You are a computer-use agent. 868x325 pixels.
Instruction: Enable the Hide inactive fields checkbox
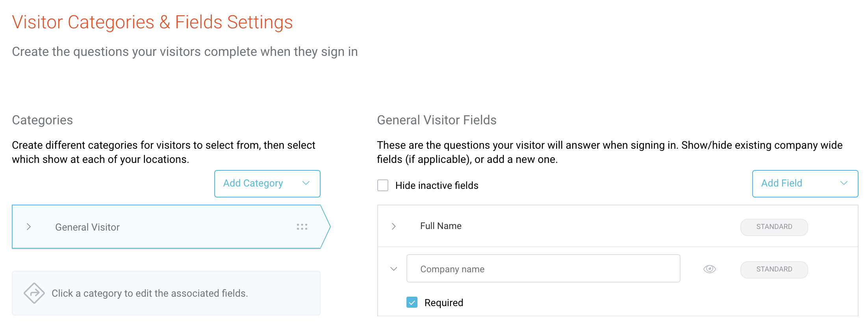(x=382, y=185)
